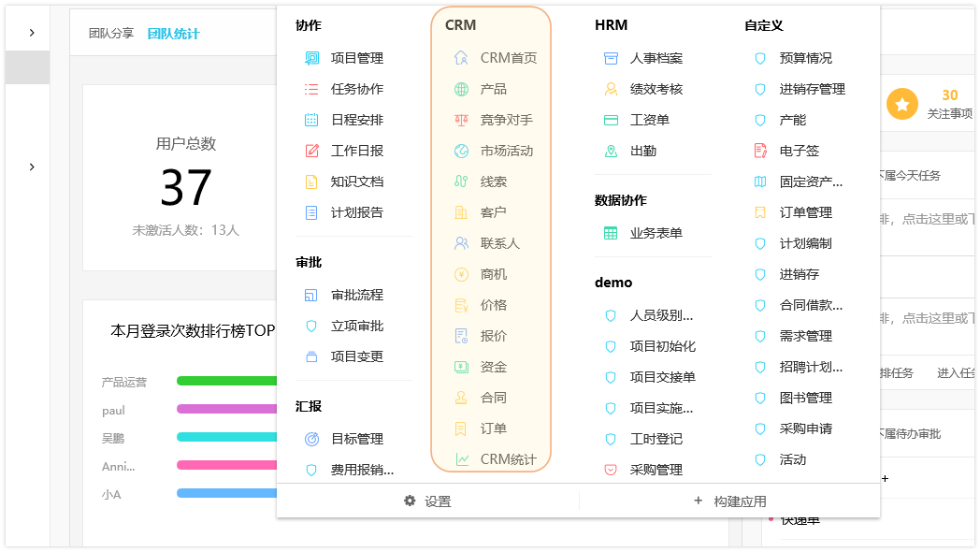Click the 电子签 document icon

[760, 151]
